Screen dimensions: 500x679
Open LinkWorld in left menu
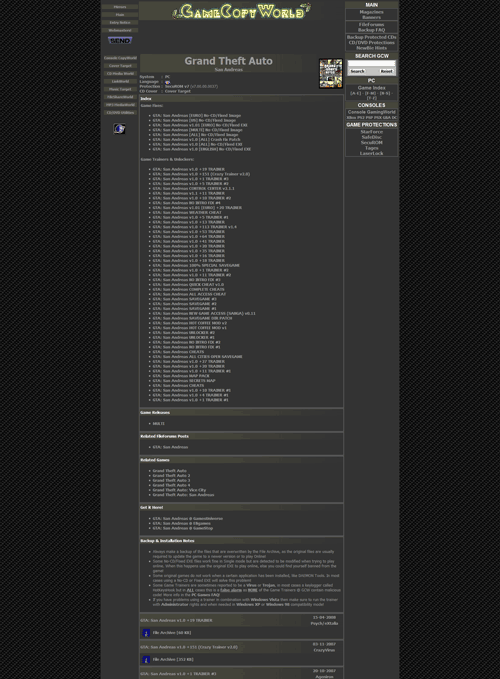click(x=120, y=81)
